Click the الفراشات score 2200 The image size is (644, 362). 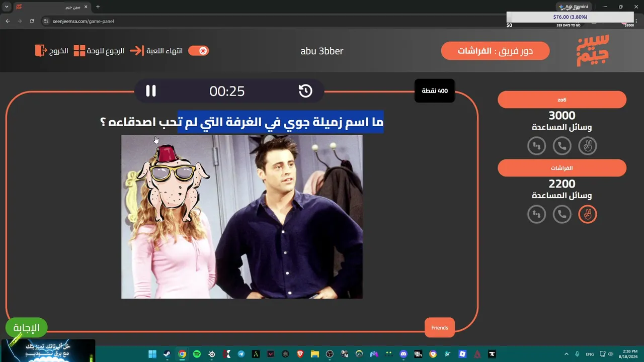[562, 184]
